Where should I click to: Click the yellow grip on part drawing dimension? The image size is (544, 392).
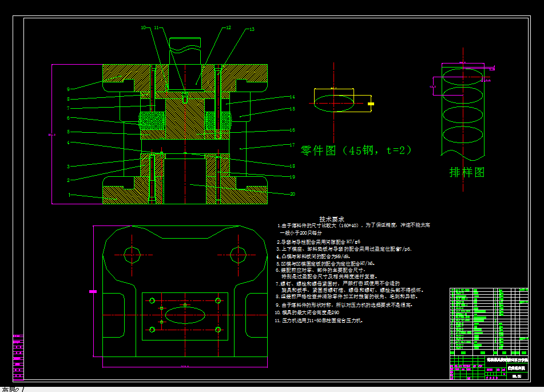click(x=371, y=104)
